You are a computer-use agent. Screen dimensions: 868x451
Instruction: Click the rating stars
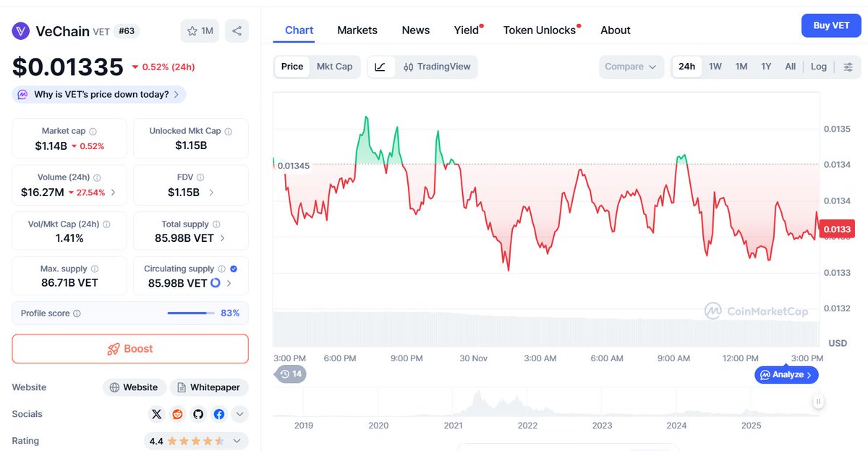pos(197,441)
